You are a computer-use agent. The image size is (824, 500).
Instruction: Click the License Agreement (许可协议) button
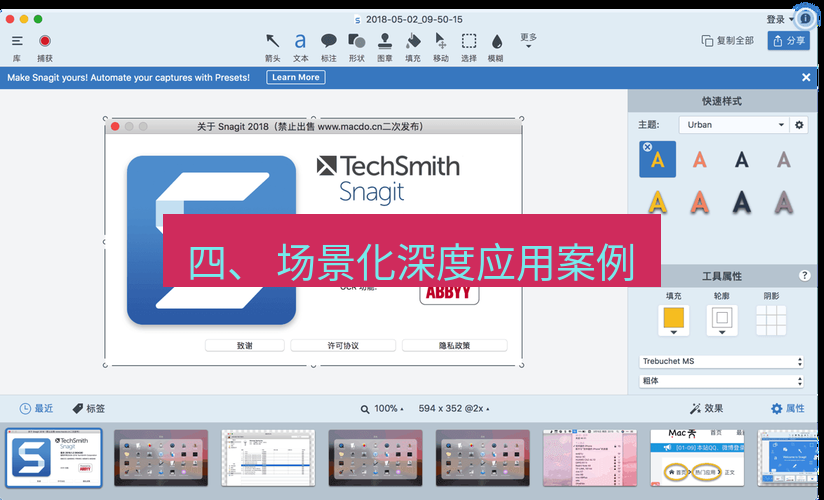343,345
